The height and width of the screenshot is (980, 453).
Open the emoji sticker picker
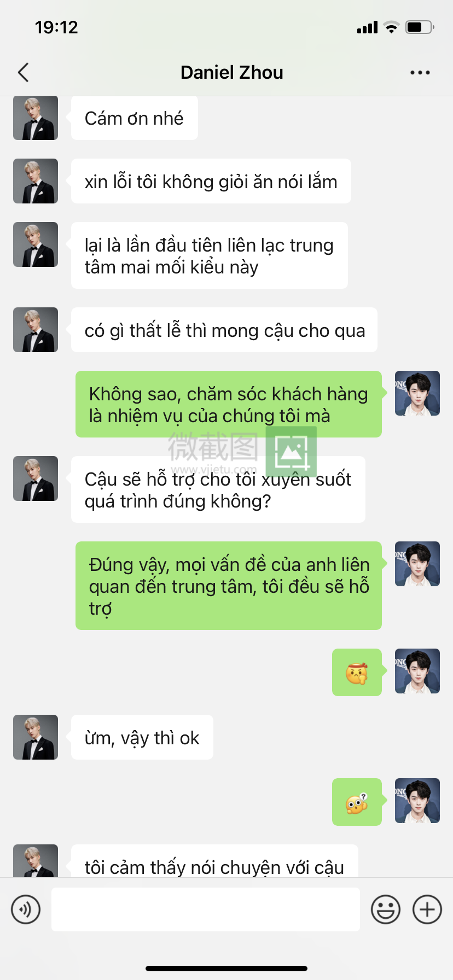[386, 909]
